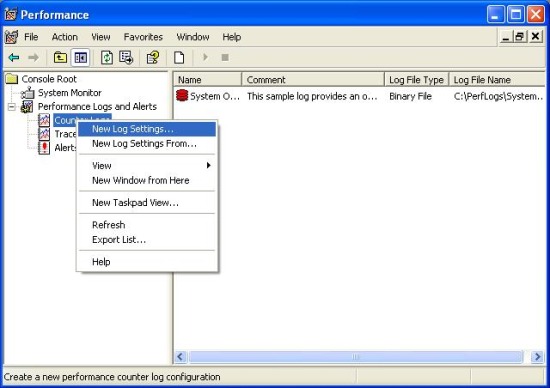This screenshot has height=388, width=550.
Task: Click the Stop selected log square icon
Action: 225,57
